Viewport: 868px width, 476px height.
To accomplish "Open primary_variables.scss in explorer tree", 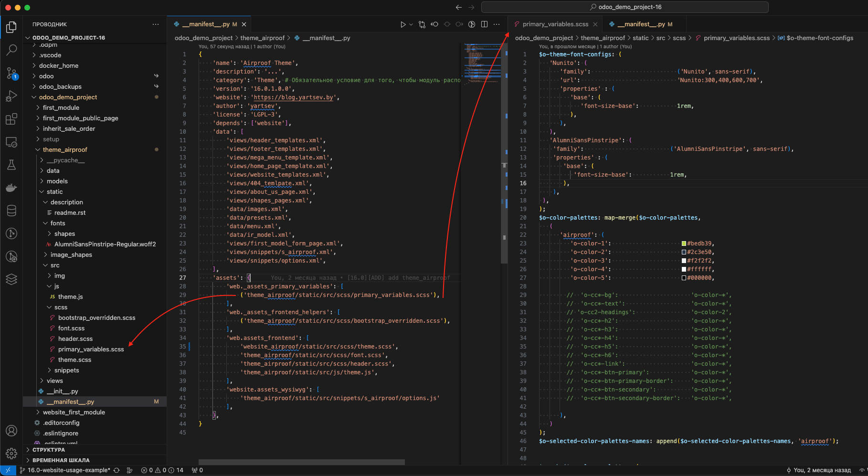I will pyautogui.click(x=95, y=349).
